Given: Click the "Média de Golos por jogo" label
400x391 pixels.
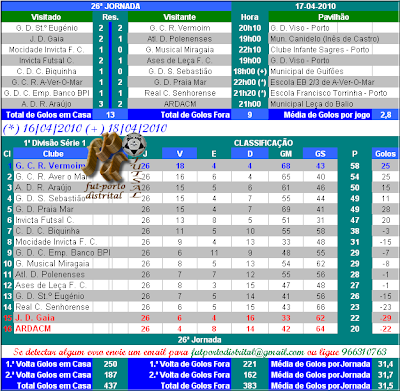Looking at the screenshot, I should tap(327, 115).
